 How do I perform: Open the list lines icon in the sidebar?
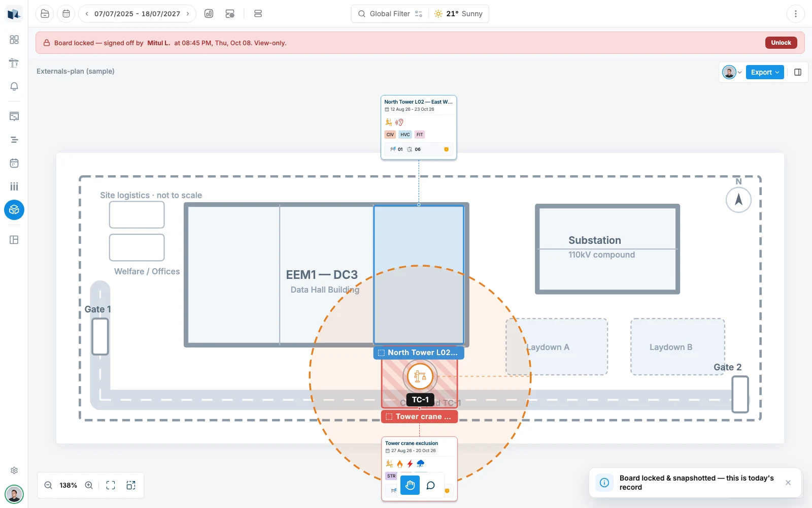pyautogui.click(x=14, y=140)
